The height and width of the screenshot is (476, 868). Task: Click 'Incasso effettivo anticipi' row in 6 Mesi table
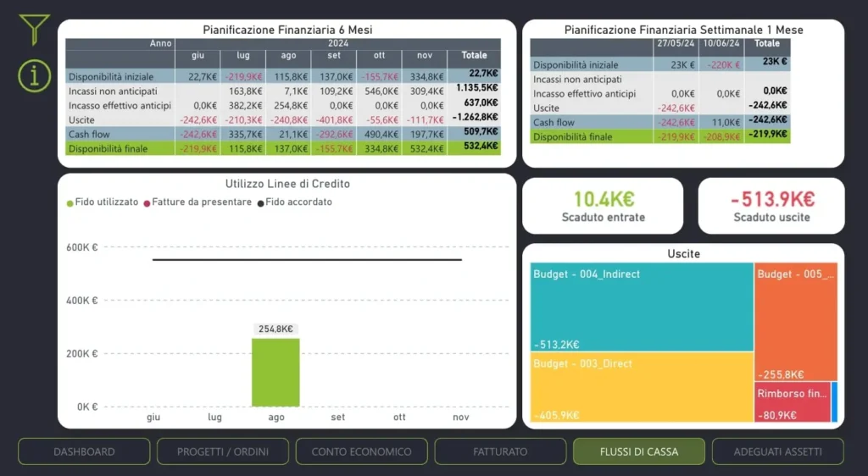tap(283, 105)
